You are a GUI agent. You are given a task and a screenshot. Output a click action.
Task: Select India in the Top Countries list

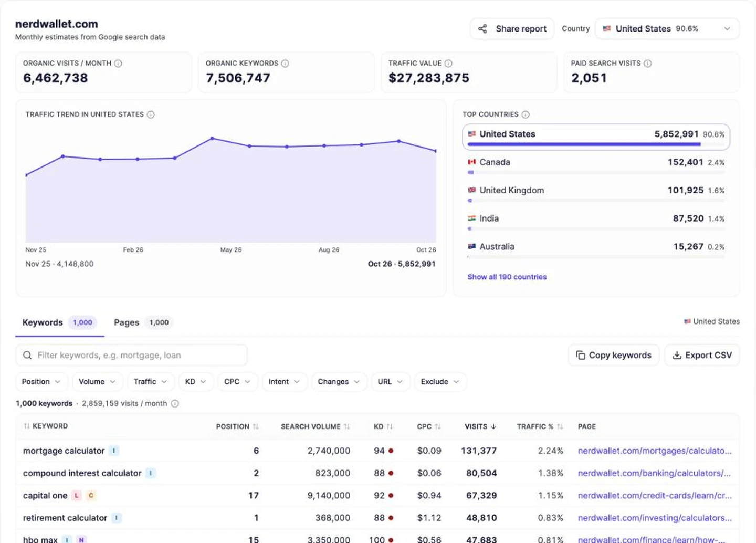tap(596, 221)
